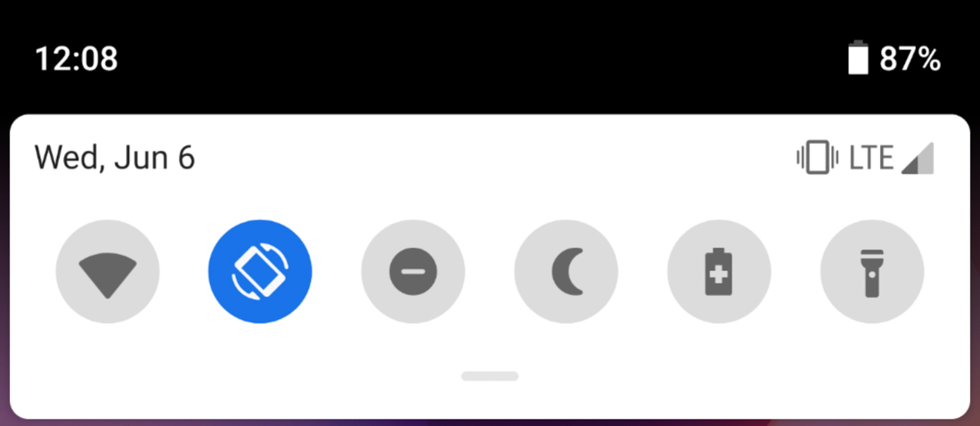The height and width of the screenshot is (426, 980).
Task: Tap the cellular signal strength triangle
Action: tap(918, 159)
